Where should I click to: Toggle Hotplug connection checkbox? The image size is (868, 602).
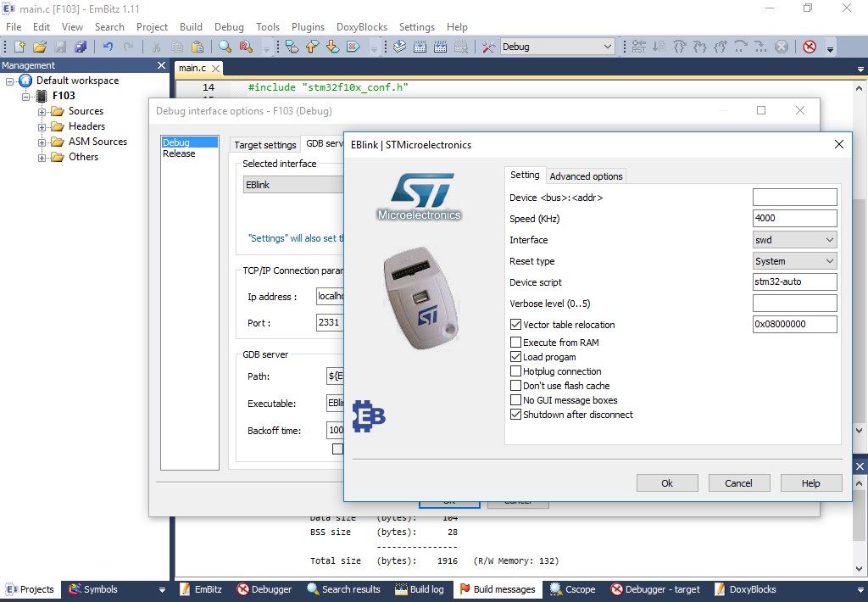pyautogui.click(x=515, y=371)
